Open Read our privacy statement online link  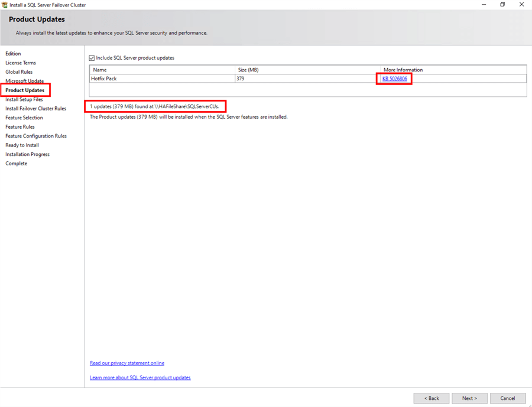pyautogui.click(x=127, y=363)
